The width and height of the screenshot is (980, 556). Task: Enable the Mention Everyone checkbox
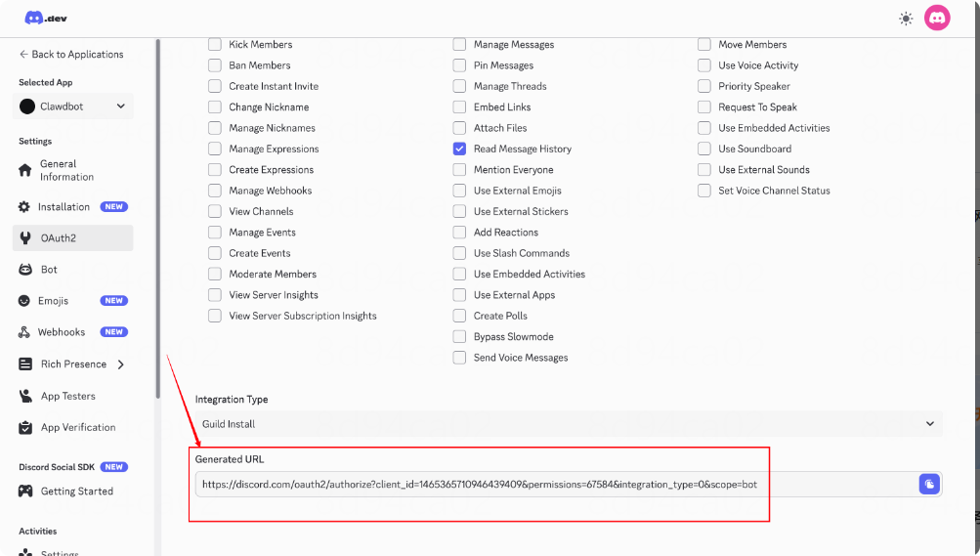point(459,169)
